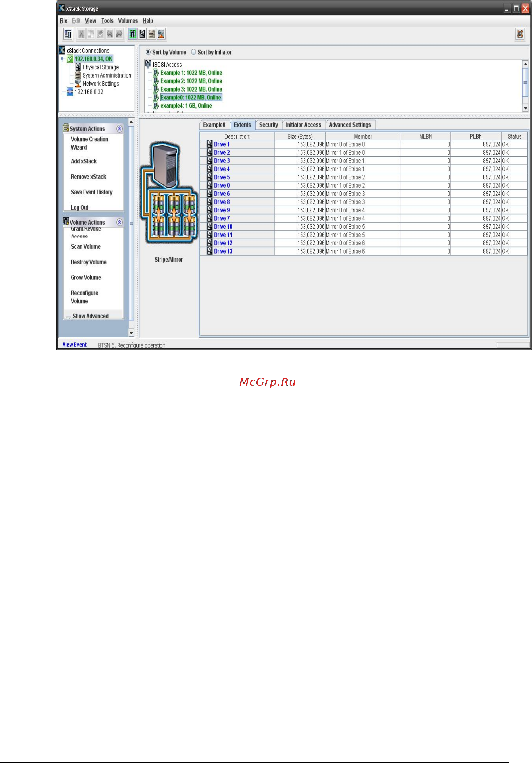Screen dimensions: 532x763
Task: Click System Administration server icon in tree
Action: coord(78,75)
